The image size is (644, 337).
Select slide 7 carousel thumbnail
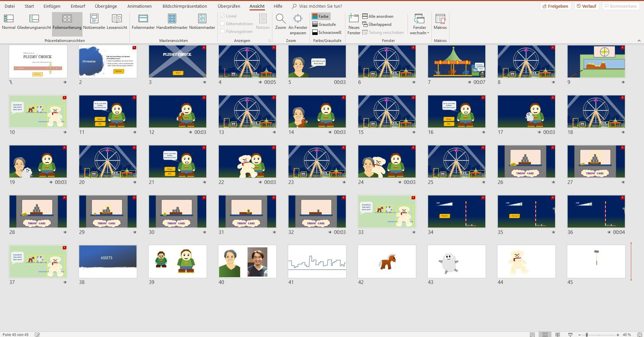click(x=457, y=61)
